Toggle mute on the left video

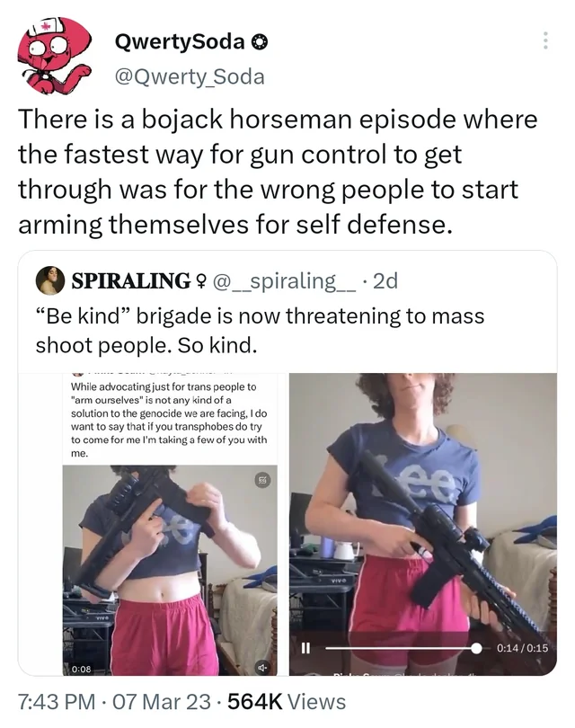262,668
